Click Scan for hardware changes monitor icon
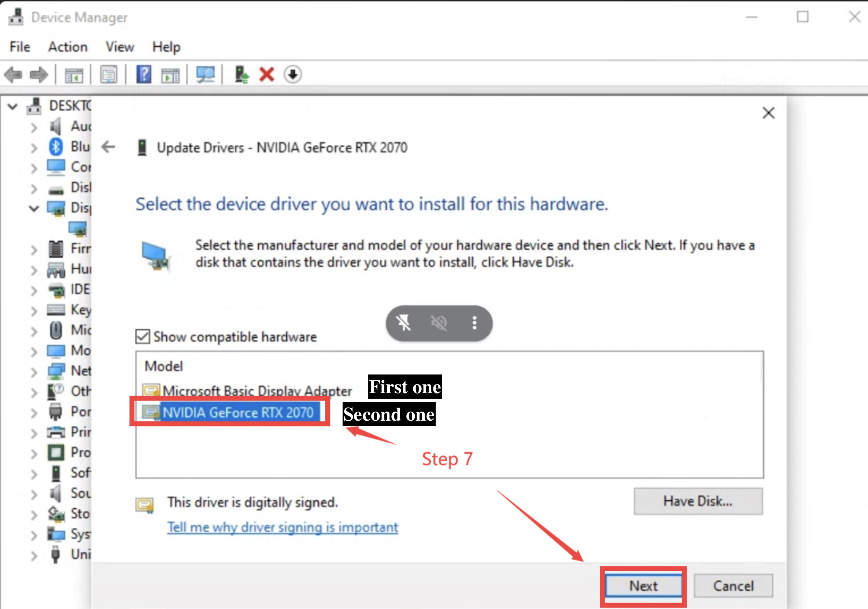Viewport: 868px width, 609px height. tap(205, 74)
